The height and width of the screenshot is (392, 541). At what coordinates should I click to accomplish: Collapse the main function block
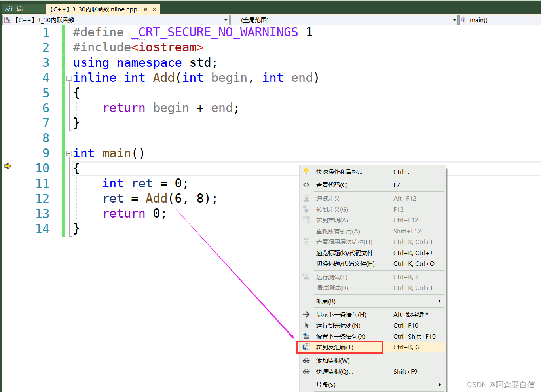69,153
